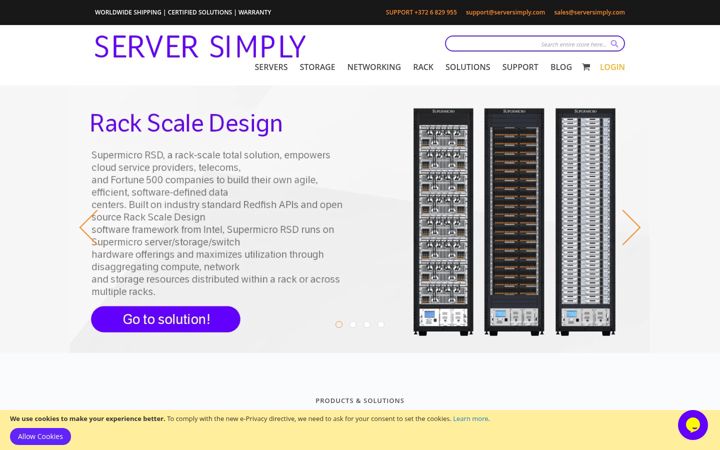Click the right server rack image
The width and height of the screenshot is (720, 450).
585,222
